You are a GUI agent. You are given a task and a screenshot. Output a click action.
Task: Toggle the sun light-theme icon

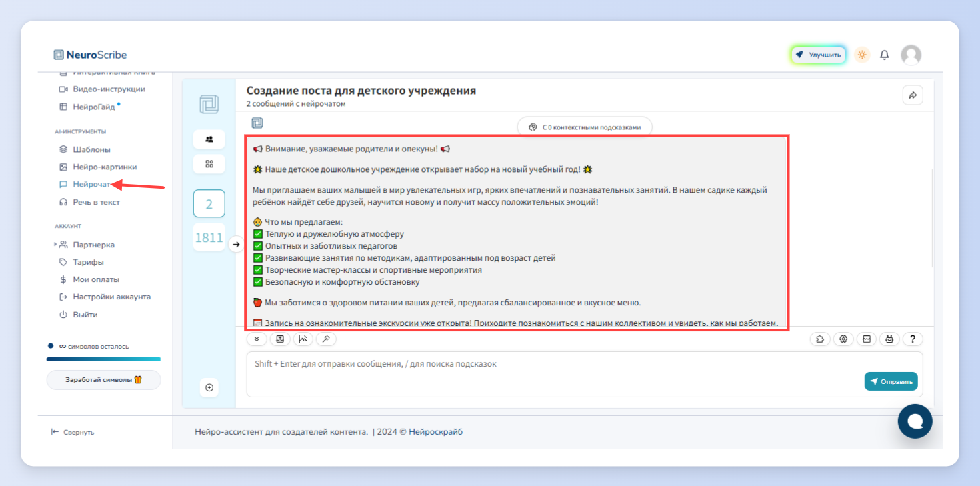pyautogui.click(x=862, y=55)
